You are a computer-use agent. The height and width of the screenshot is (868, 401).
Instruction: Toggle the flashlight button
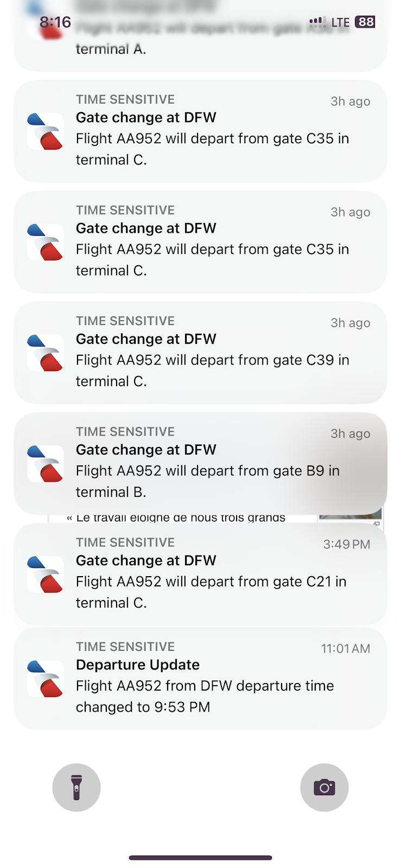[x=77, y=788]
